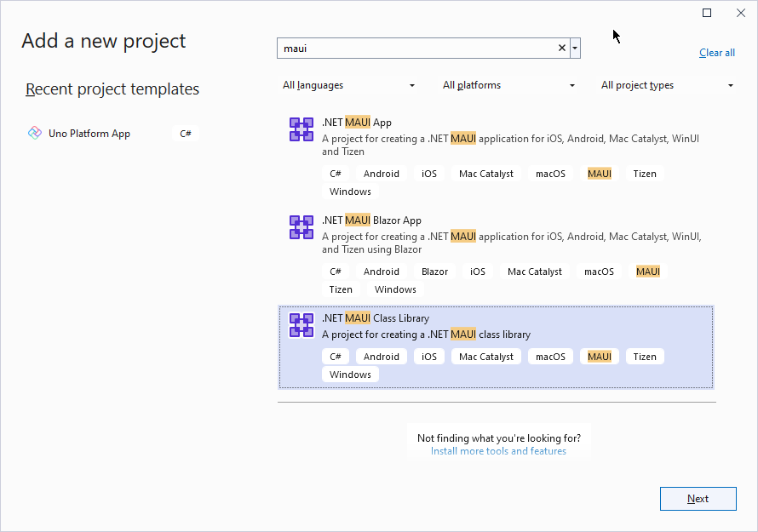Click the Windows tag under MAUI Class Library
This screenshot has width=758, height=532.
[350, 375]
